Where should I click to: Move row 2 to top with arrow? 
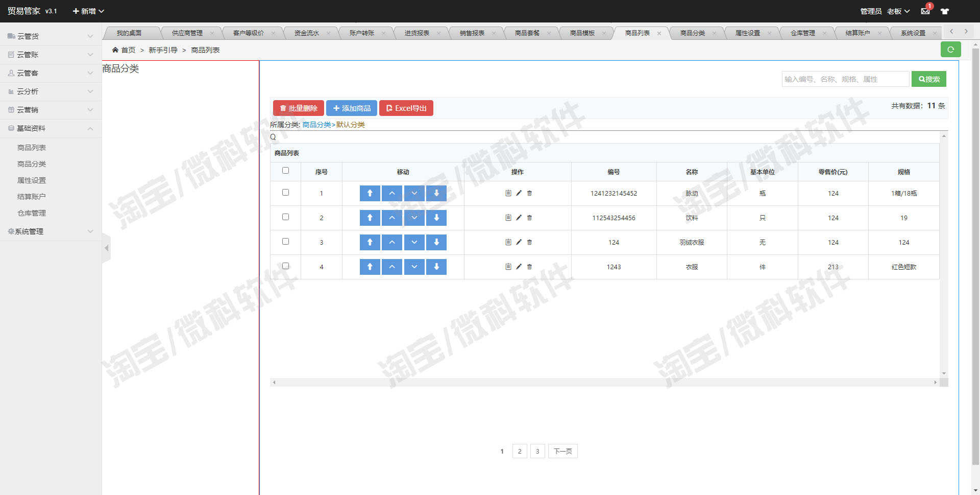[370, 218]
